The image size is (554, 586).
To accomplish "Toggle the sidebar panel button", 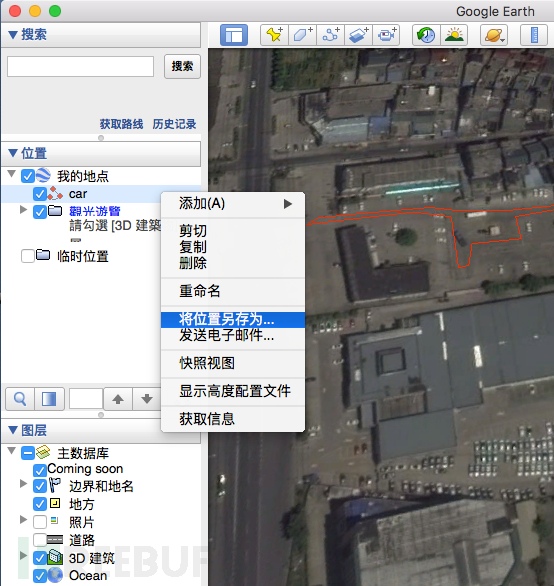I will coord(234,35).
